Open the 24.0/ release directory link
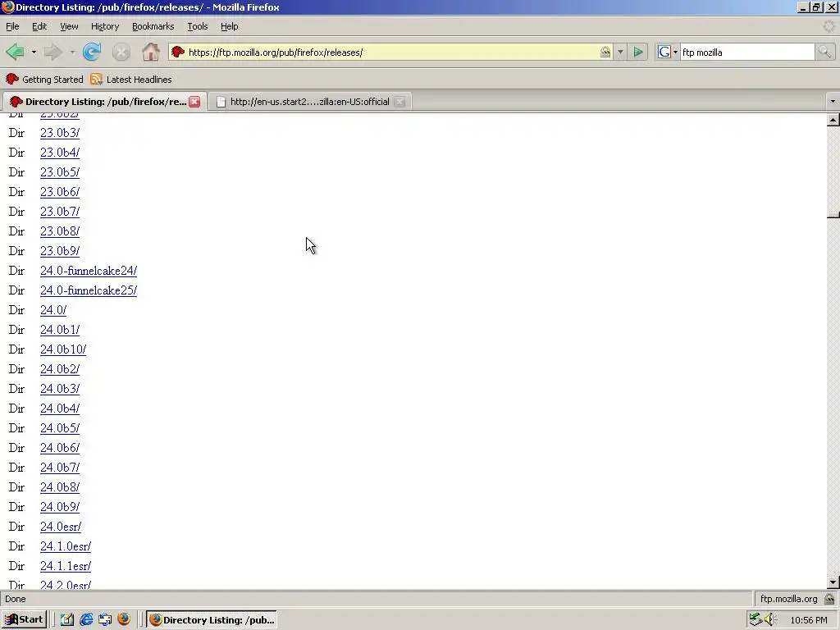 tap(53, 310)
